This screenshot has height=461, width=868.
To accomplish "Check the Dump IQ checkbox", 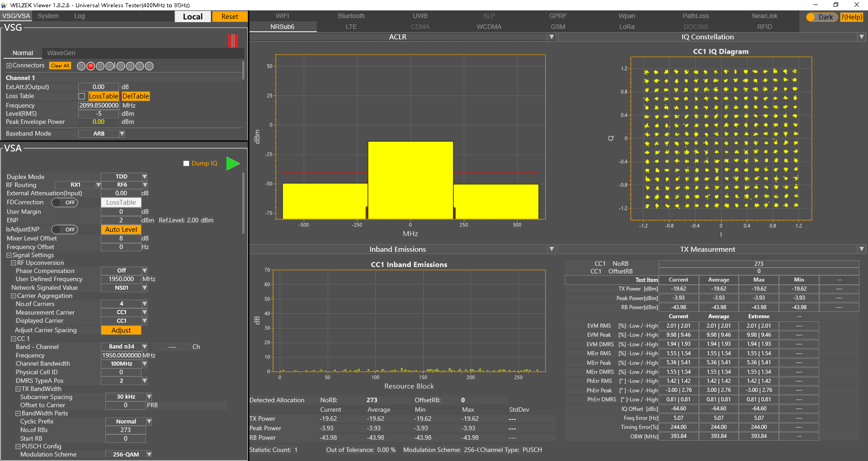I will pyautogui.click(x=186, y=163).
